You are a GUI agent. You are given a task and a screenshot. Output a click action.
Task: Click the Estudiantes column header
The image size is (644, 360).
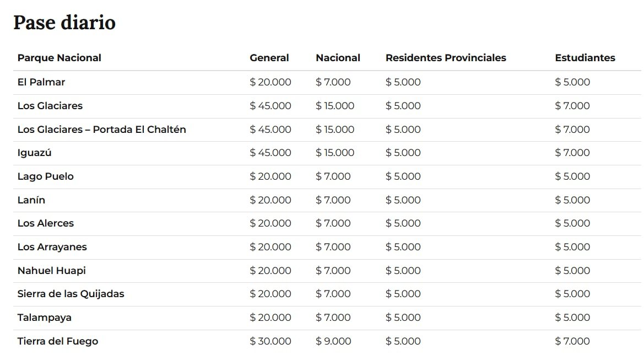click(585, 58)
